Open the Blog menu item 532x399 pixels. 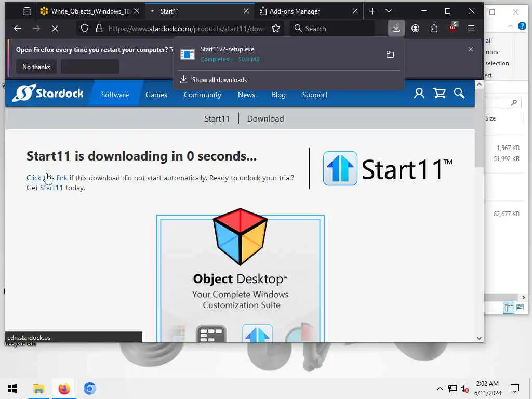coord(278,95)
